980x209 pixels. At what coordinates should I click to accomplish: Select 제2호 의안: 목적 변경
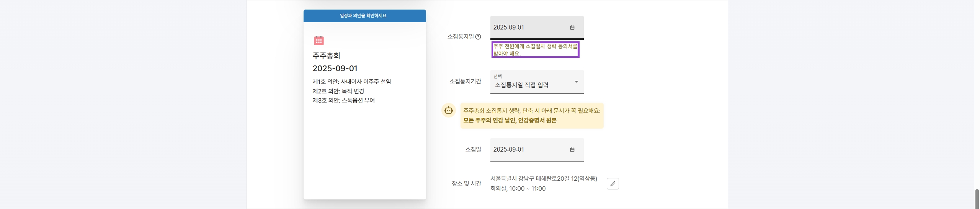(x=338, y=91)
